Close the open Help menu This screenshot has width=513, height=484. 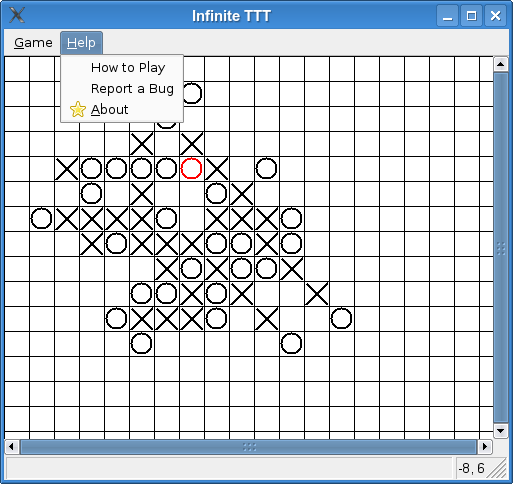click(x=81, y=43)
